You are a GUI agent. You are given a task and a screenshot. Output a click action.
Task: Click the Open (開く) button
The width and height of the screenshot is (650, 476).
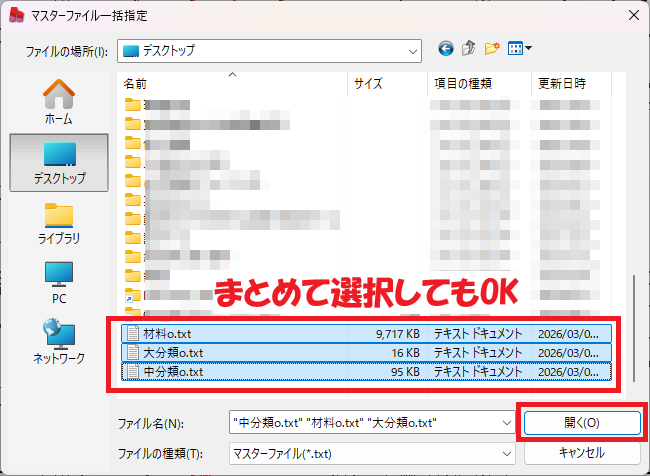[x=582, y=423]
